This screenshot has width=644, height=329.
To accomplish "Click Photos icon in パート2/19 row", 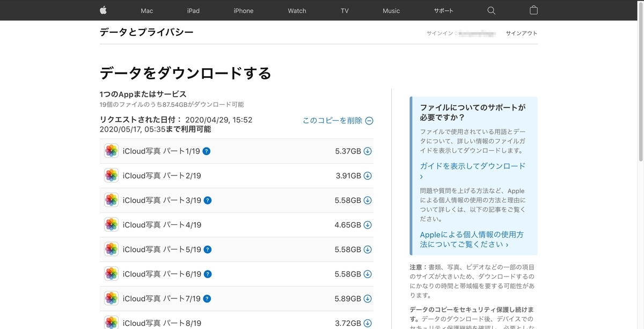I will [x=111, y=176].
